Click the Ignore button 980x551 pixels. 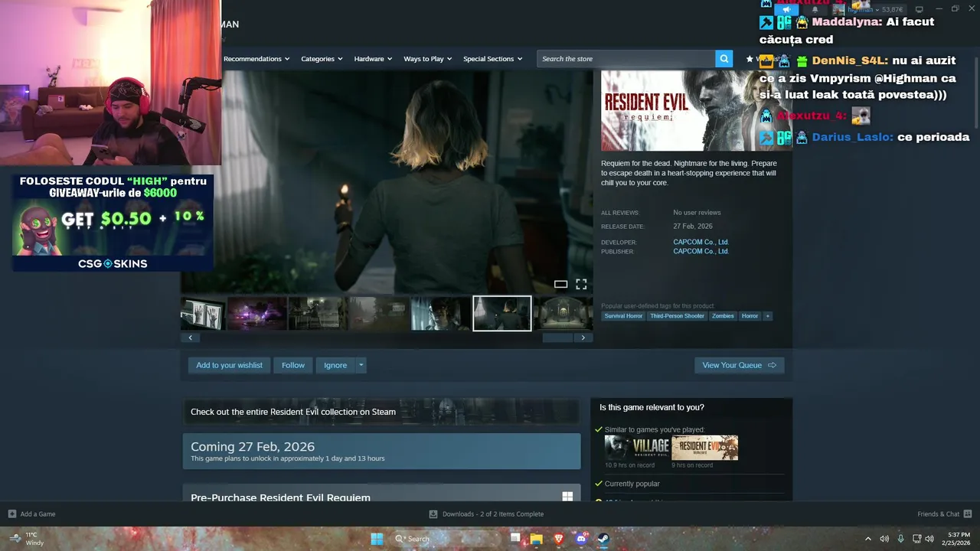tap(335, 365)
